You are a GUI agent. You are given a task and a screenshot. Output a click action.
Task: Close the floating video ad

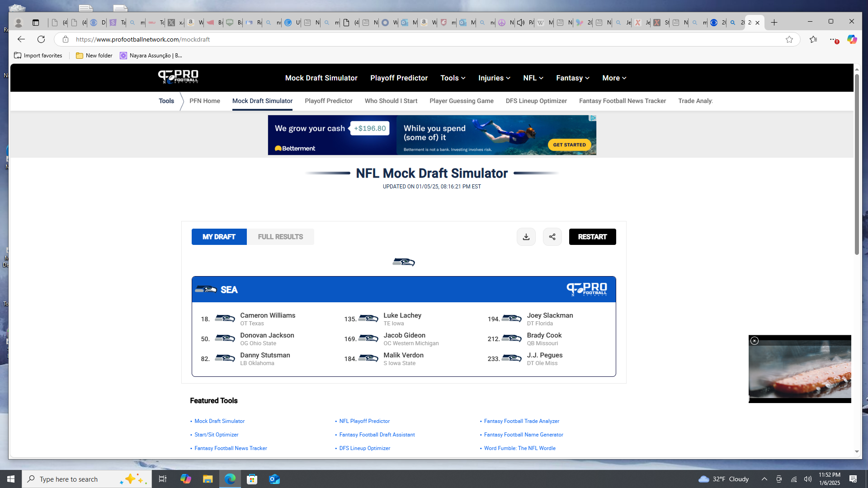[755, 341]
